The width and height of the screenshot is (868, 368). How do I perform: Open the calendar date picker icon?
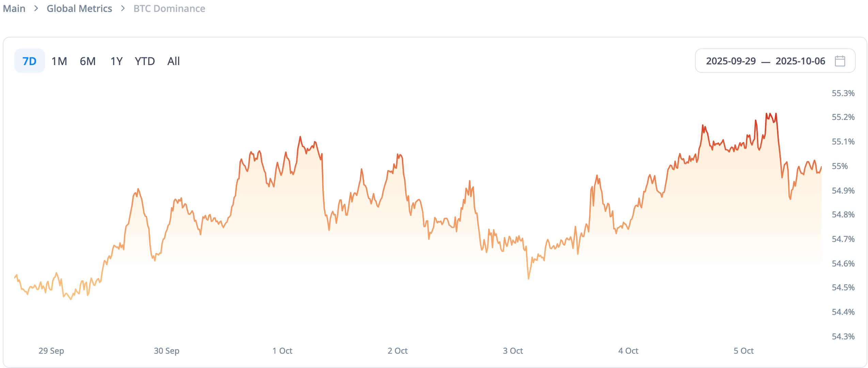pyautogui.click(x=840, y=61)
